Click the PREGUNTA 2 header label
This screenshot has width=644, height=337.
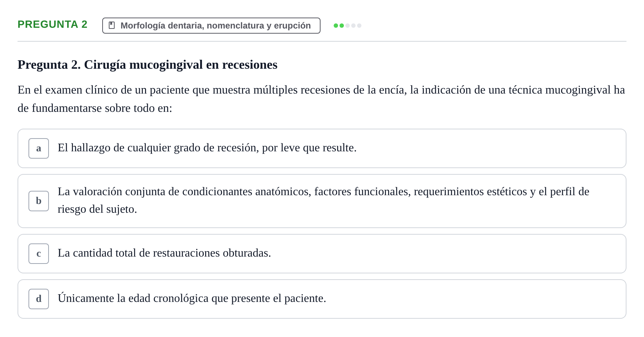point(53,24)
